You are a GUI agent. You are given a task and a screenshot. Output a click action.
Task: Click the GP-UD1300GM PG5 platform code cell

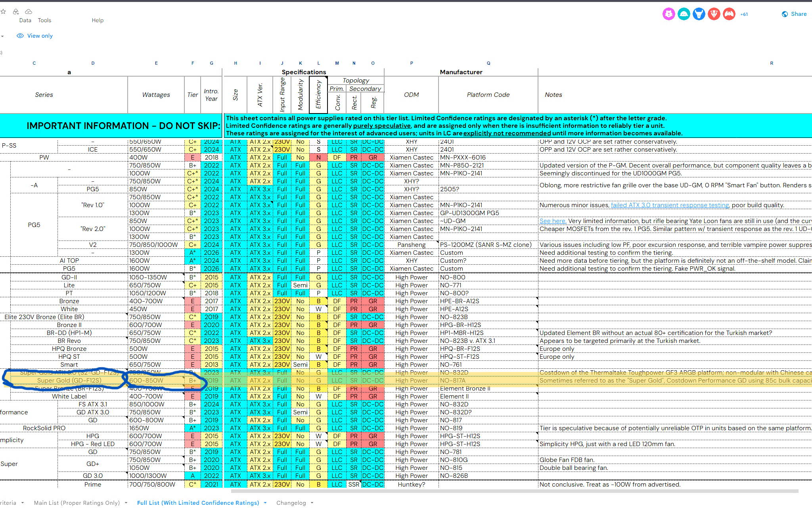(488, 213)
